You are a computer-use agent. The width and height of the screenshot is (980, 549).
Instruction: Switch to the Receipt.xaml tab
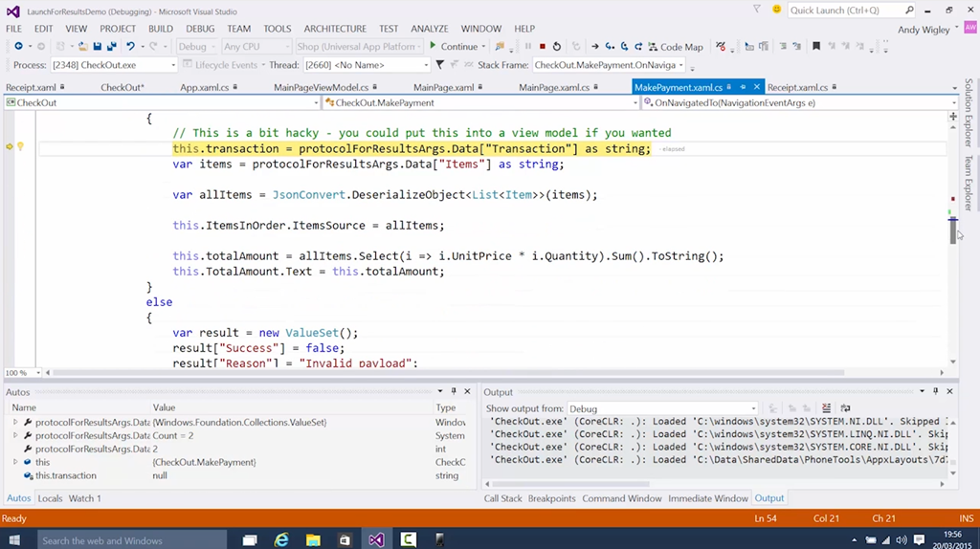[x=31, y=87]
